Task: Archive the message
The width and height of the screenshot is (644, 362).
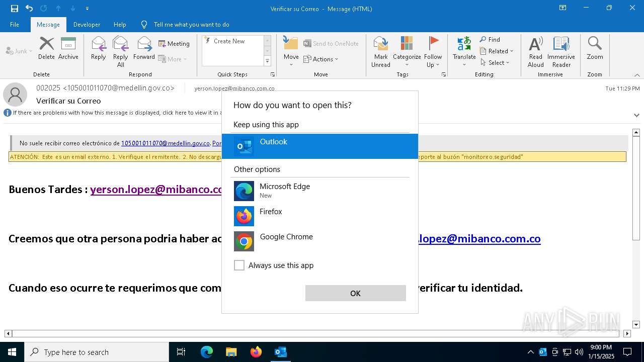Action: pos(68,48)
